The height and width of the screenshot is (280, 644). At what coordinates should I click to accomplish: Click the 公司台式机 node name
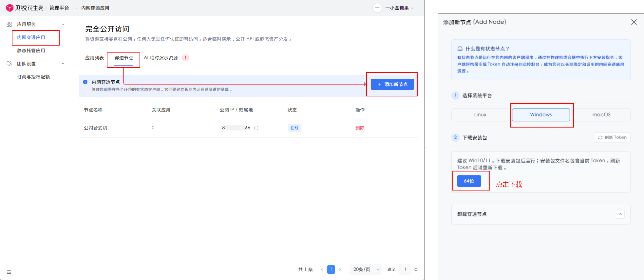[x=96, y=128]
